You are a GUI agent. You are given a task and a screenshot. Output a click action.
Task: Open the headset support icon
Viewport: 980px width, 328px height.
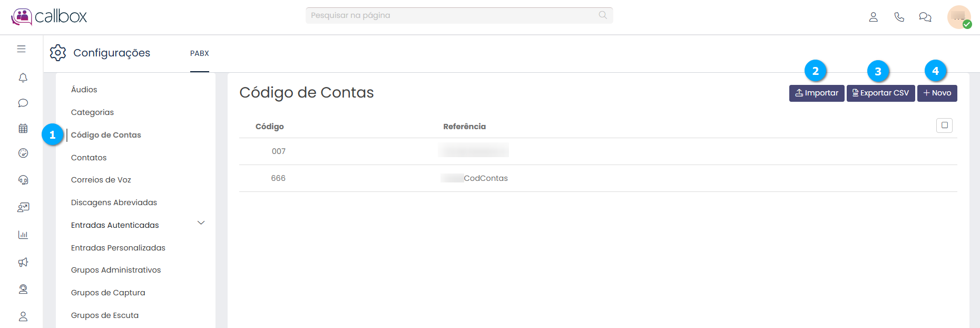tap(22, 180)
